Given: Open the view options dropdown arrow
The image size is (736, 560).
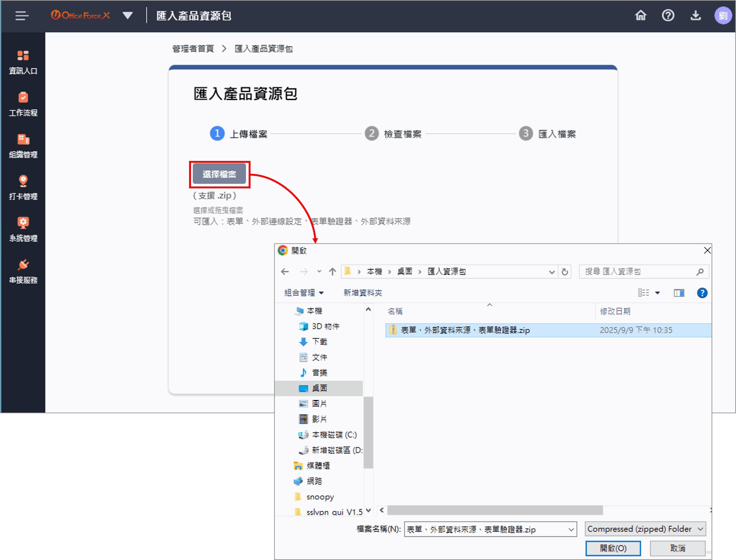Looking at the screenshot, I should click(x=657, y=293).
